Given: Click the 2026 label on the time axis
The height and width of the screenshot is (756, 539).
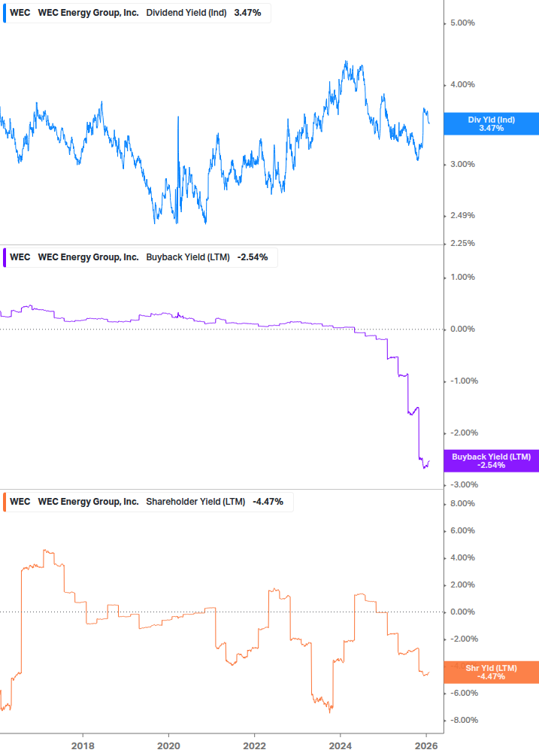Looking at the screenshot, I should tap(426, 746).
